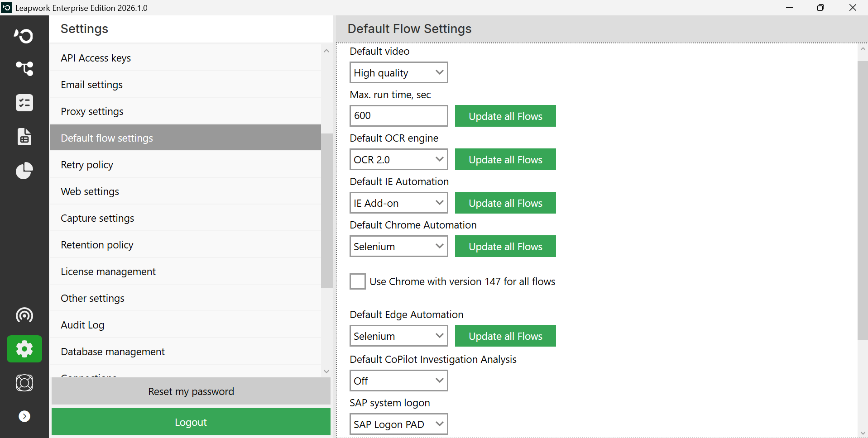Update all Flows for Max. run time
Image resolution: width=868 pixels, height=438 pixels.
point(505,116)
